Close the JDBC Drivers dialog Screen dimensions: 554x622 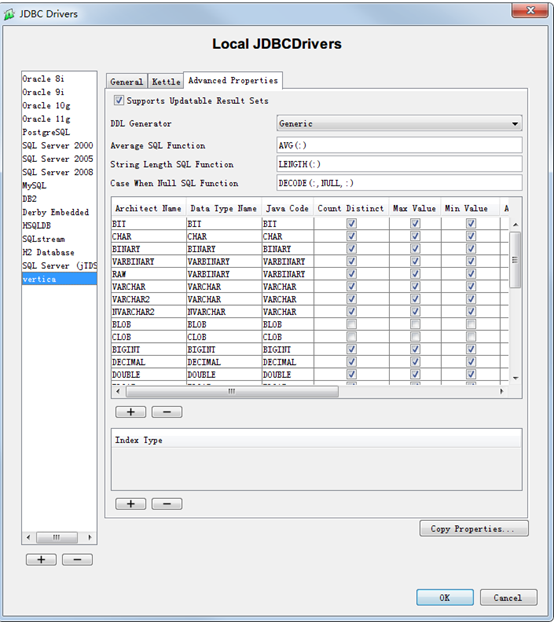[530, 10]
